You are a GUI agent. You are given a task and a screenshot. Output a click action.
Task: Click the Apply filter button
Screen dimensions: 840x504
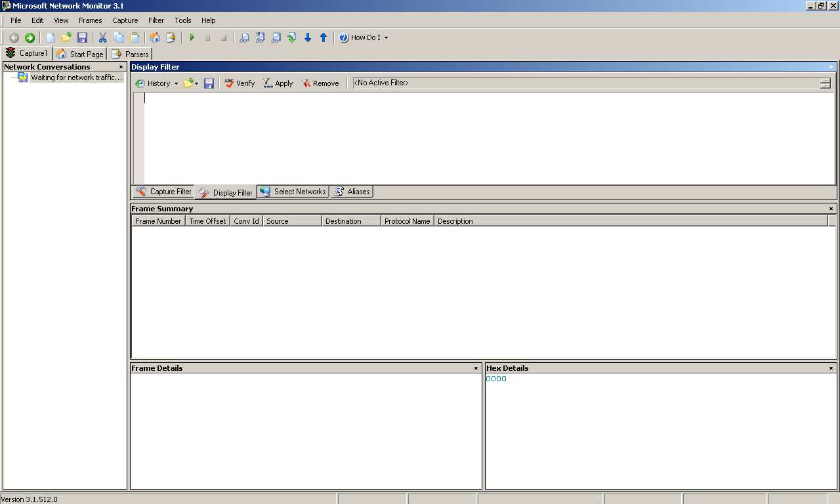[278, 83]
